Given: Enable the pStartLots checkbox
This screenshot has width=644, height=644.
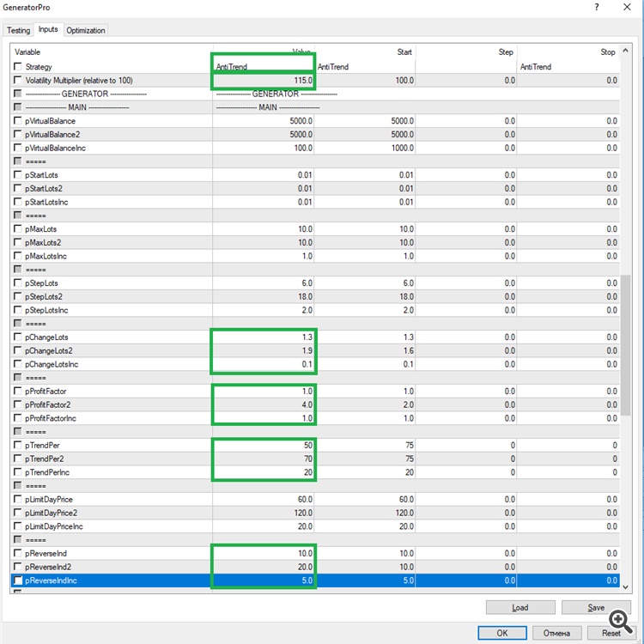Looking at the screenshot, I should pyautogui.click(x=18, y=174).
